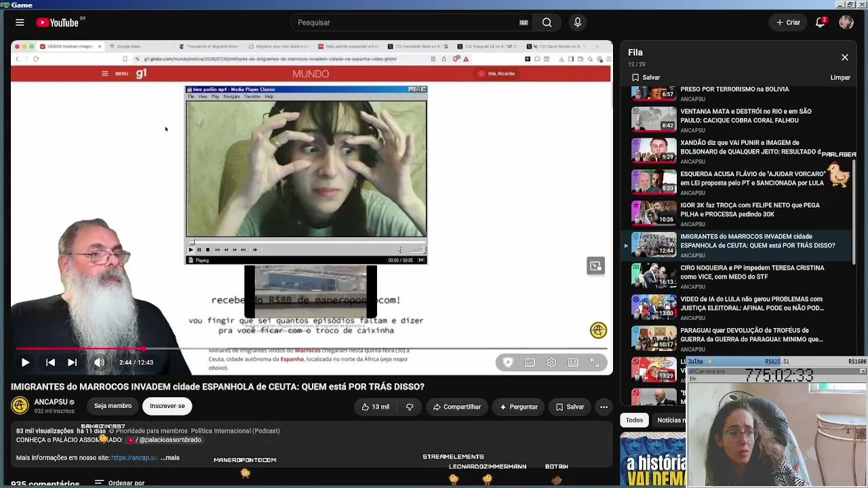Open the ANCAPSU channel name link
868x488 pixels.
tap(51, 402)
